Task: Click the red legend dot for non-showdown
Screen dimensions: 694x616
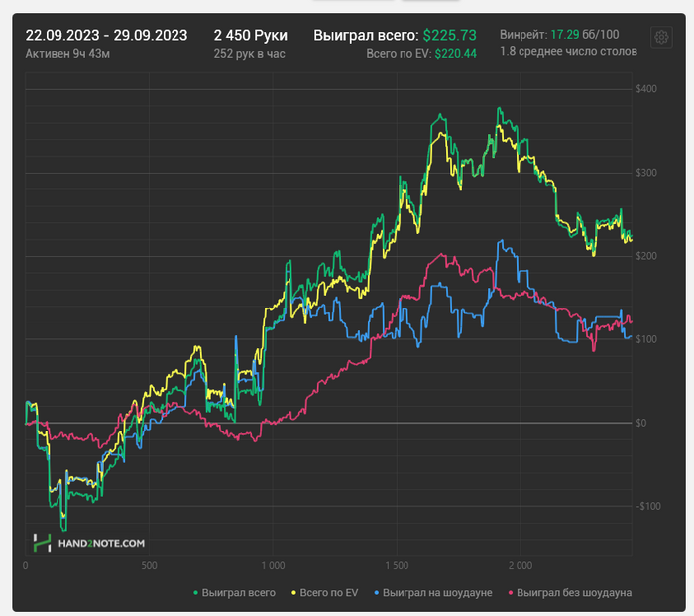Action: coord(511,592)
